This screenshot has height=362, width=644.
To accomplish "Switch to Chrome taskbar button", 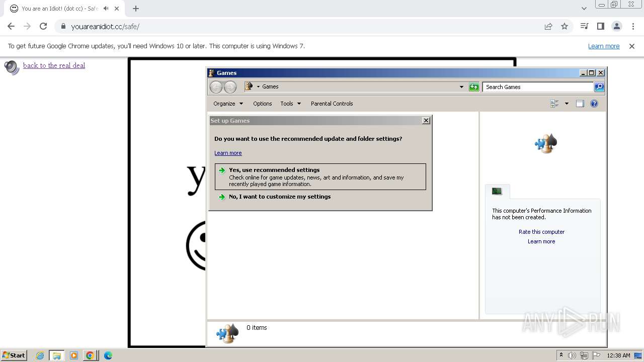I will point(90,355).
